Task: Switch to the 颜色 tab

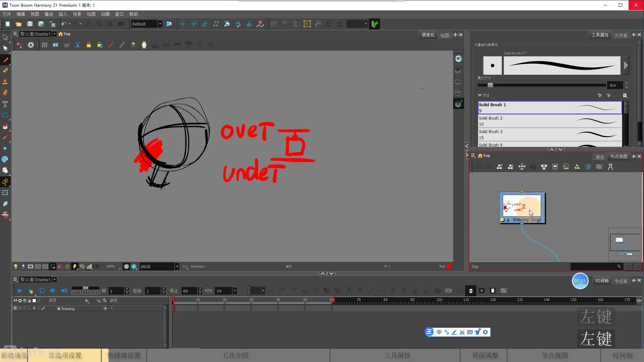Action: (x=600, y=157)
